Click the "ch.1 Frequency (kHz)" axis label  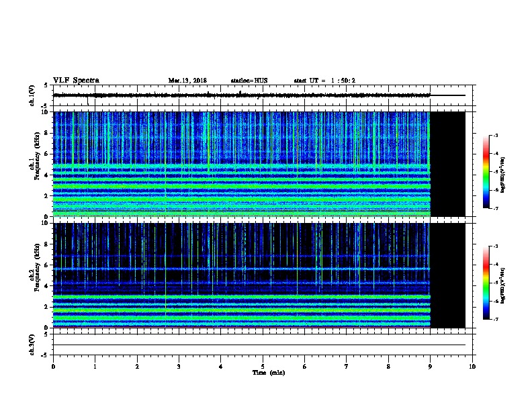pos(35,156)
